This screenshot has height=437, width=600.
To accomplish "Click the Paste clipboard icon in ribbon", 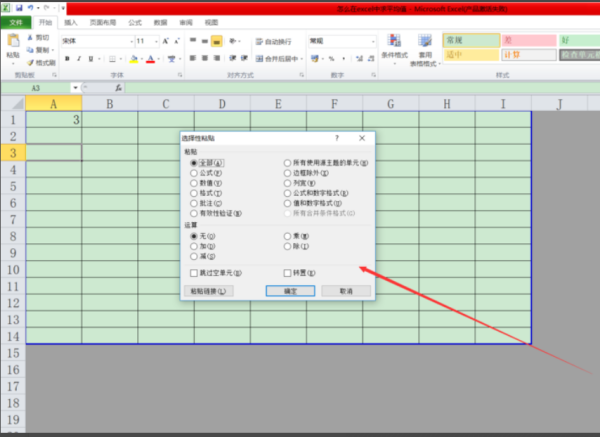I will click(13, 41).
